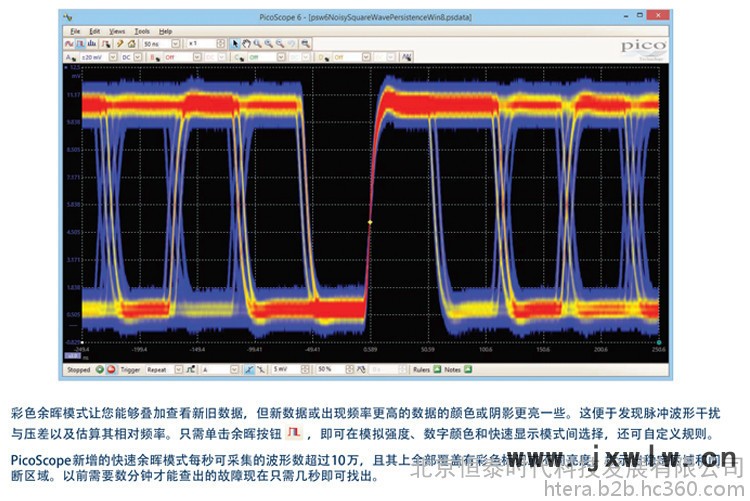750x501 pixels.
Task: Stop capture with red stop button
Action: [111, 369]
